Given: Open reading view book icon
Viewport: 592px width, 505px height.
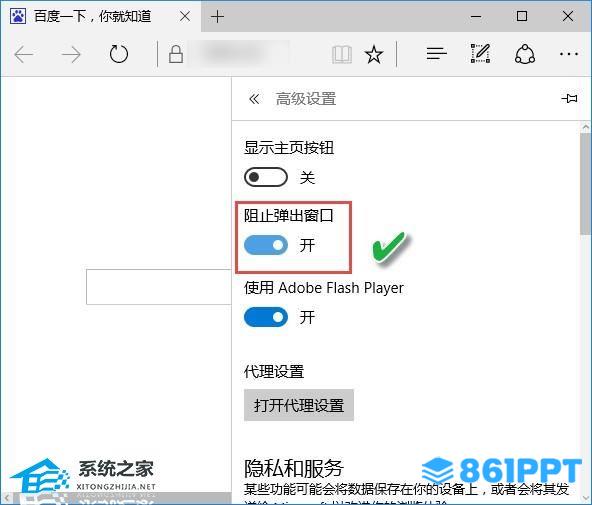Looking at the screenshot, I should (342, 54).
